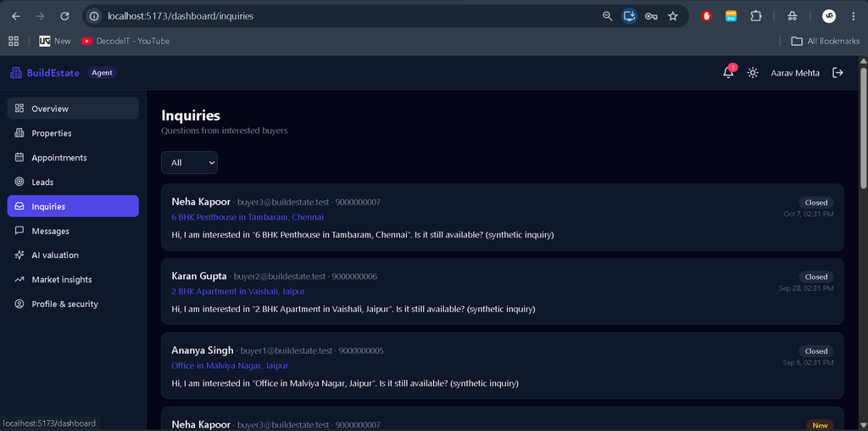Open the Properties menu item
This screenshot has width=868, height=431.
(73, 133)
